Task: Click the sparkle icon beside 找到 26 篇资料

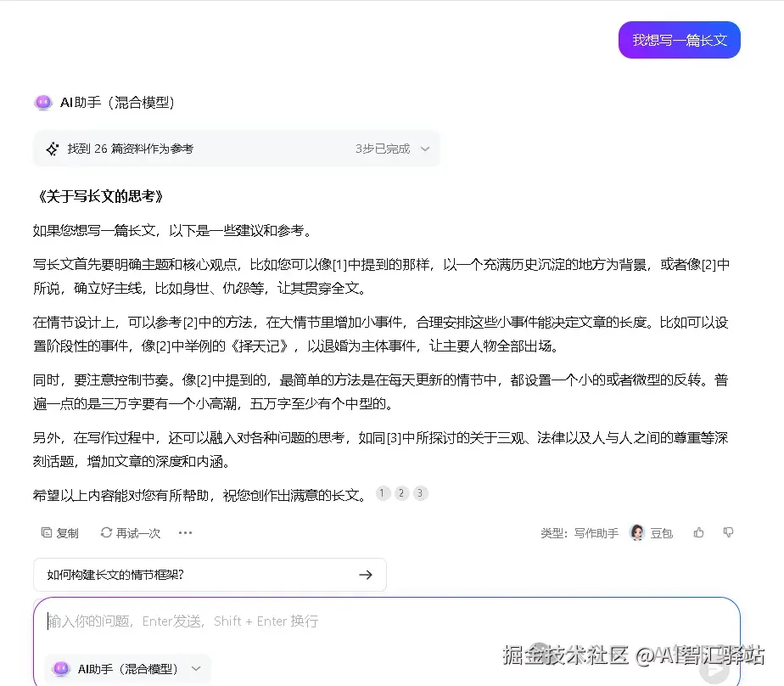Action: [53, 149]
